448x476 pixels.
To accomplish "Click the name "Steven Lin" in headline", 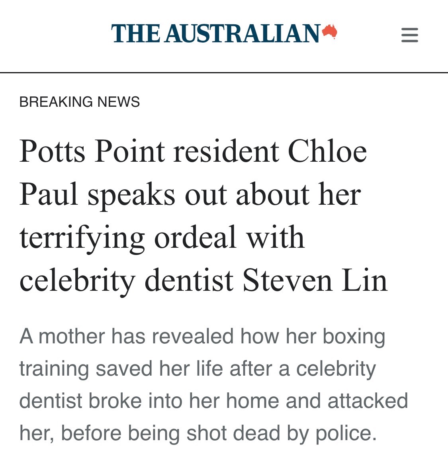I will pos(315,280).
